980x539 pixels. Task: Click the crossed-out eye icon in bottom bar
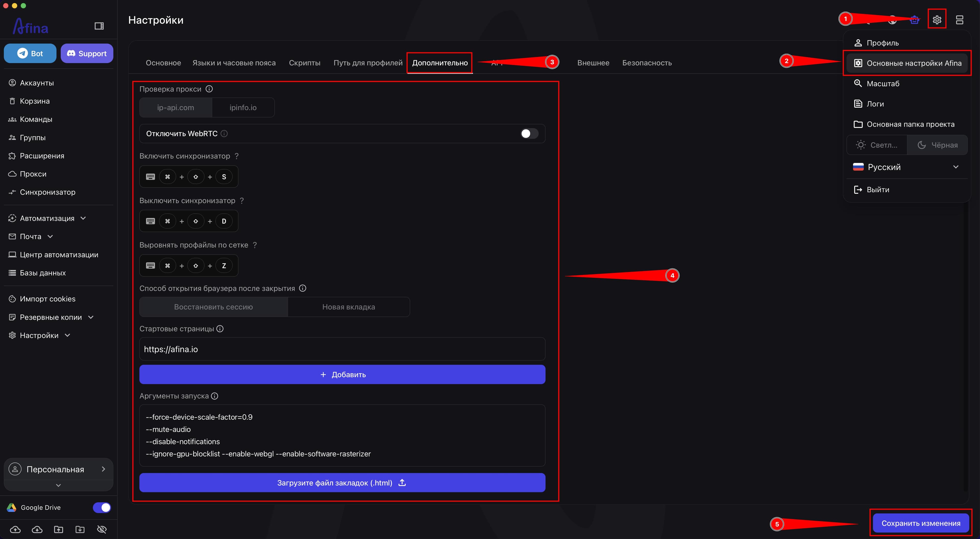point(102,529)
